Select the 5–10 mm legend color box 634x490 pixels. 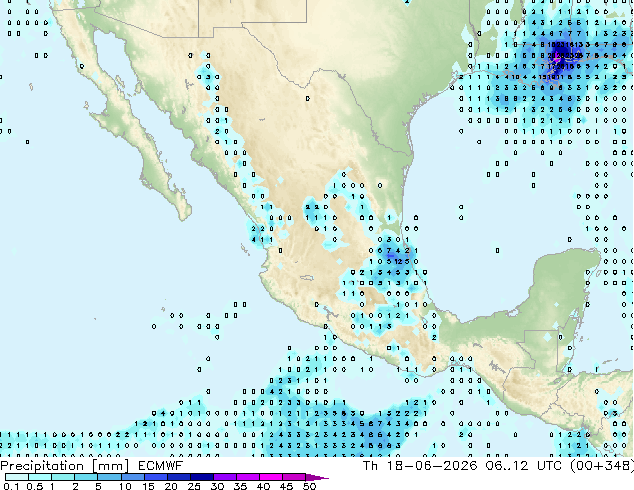tap(109, 477)
